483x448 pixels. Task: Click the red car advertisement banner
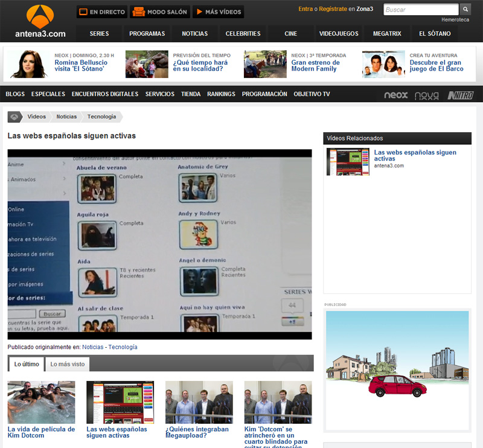pyautogui.click(x=397, y=370)
